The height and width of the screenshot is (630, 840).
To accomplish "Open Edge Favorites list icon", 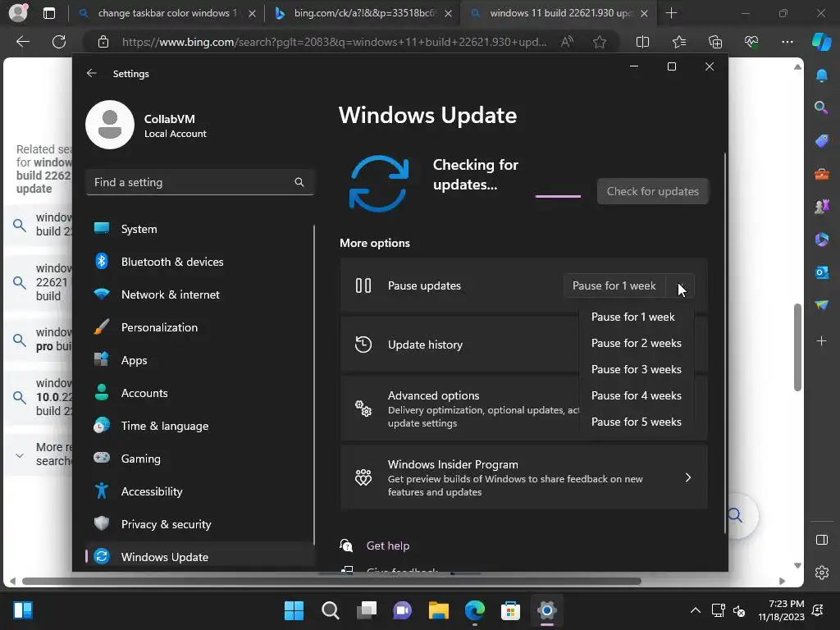I will 678,42.
